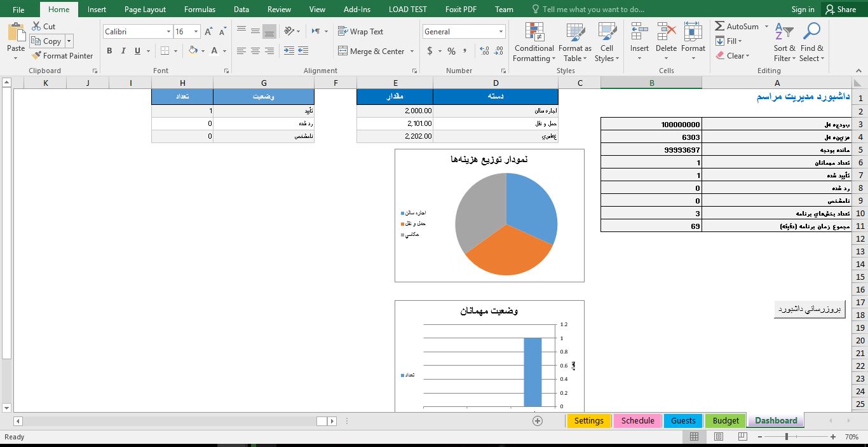Open the Format cells menu
Screen dimensions: 868x447
click(x=693, y=43)
